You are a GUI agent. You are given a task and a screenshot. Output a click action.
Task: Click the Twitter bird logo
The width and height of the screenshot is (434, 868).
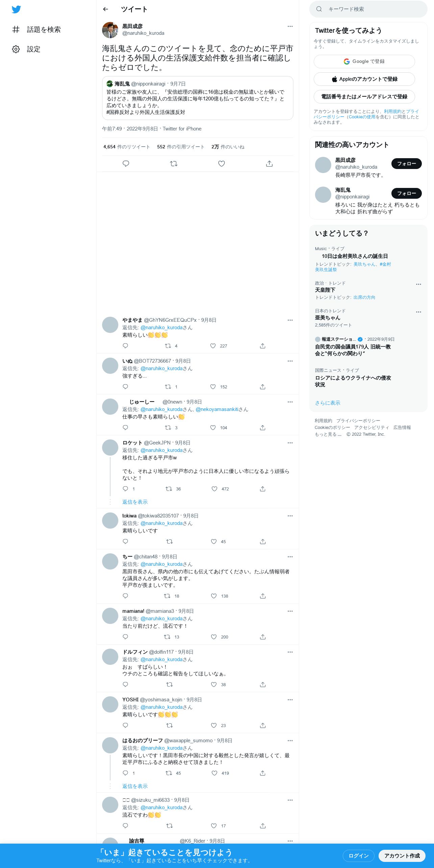point(16,9)
